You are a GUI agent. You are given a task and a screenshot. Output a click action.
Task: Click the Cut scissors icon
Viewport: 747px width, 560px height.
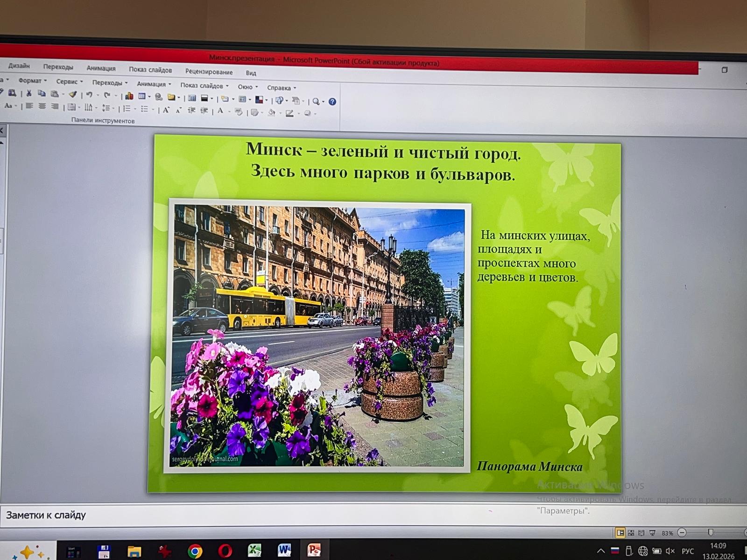pos(29,93)
